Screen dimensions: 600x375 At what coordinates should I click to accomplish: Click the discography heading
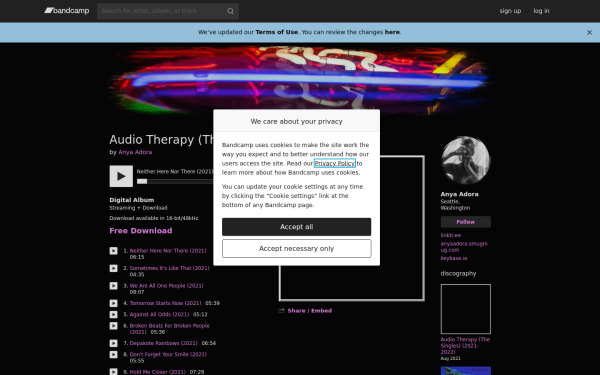click(x=458, y=273)
